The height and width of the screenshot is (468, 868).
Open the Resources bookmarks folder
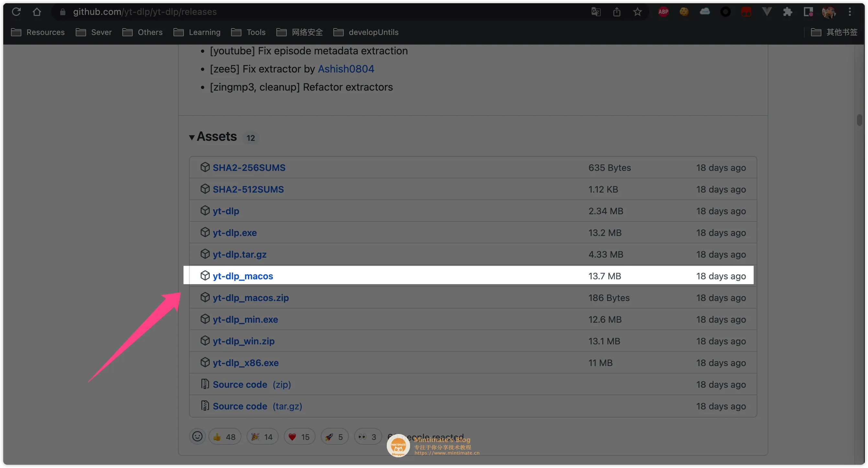38,32
